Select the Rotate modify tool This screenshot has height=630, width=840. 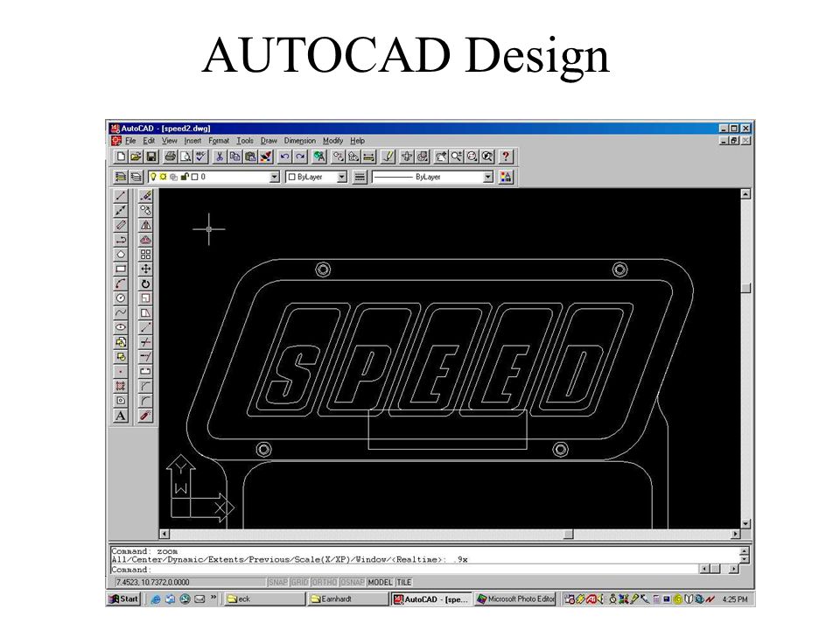pyautogui.click(x=145, y=283)
